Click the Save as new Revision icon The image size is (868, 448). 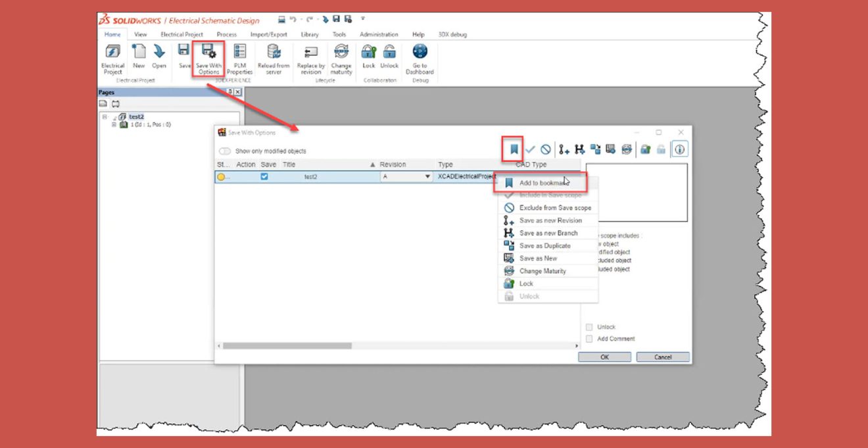point(563,149)
